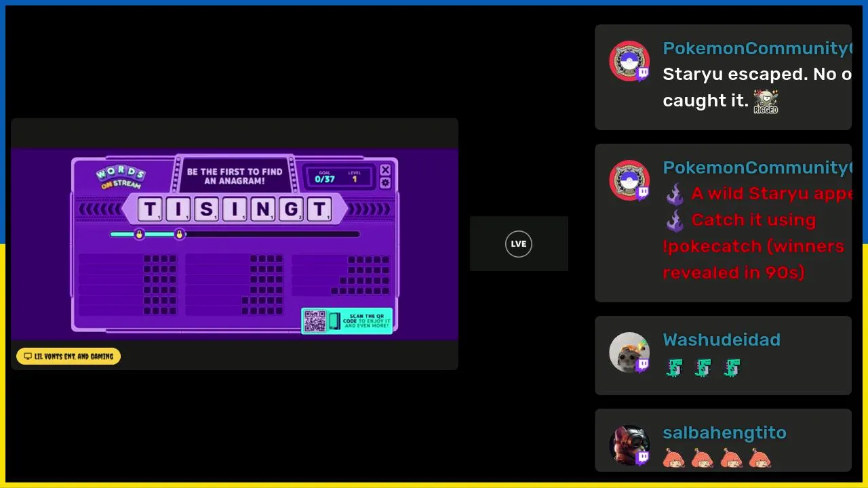Click the 'revealed in 90s)' message line
The image size is (868, 488).
click(x=733, y=272)
